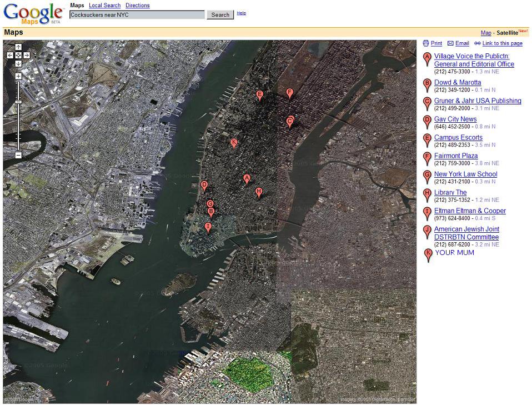Open the Fairmont Plaza result

[x=456, y=156]
